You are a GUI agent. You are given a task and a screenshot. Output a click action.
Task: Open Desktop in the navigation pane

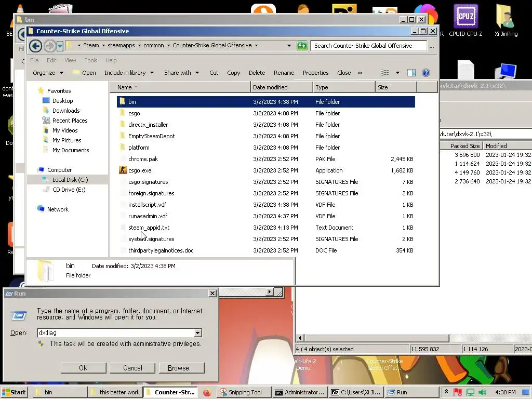point(62,101)
